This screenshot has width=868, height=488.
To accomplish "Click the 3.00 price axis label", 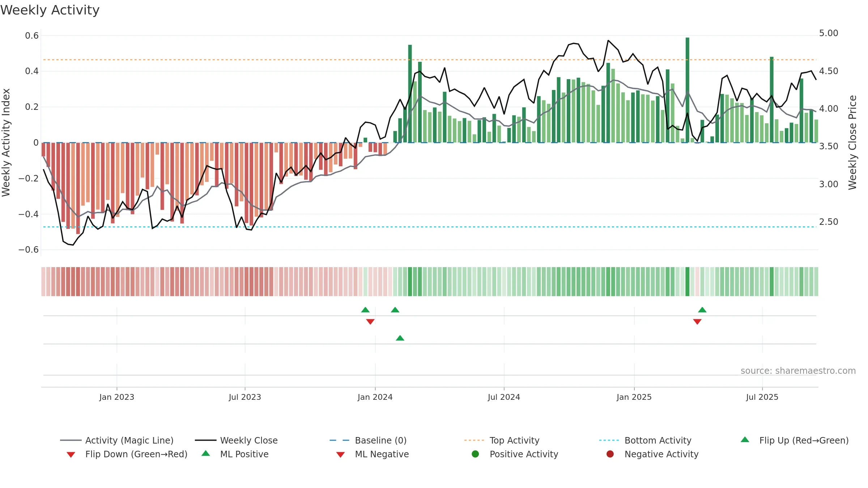I will coord(829,184).
